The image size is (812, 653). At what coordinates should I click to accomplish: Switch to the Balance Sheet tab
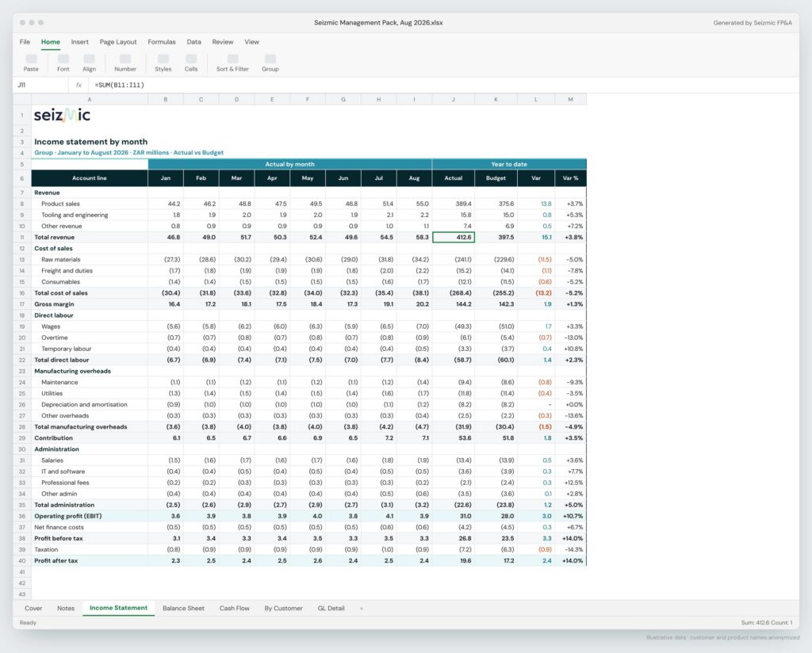coord(183,609)
